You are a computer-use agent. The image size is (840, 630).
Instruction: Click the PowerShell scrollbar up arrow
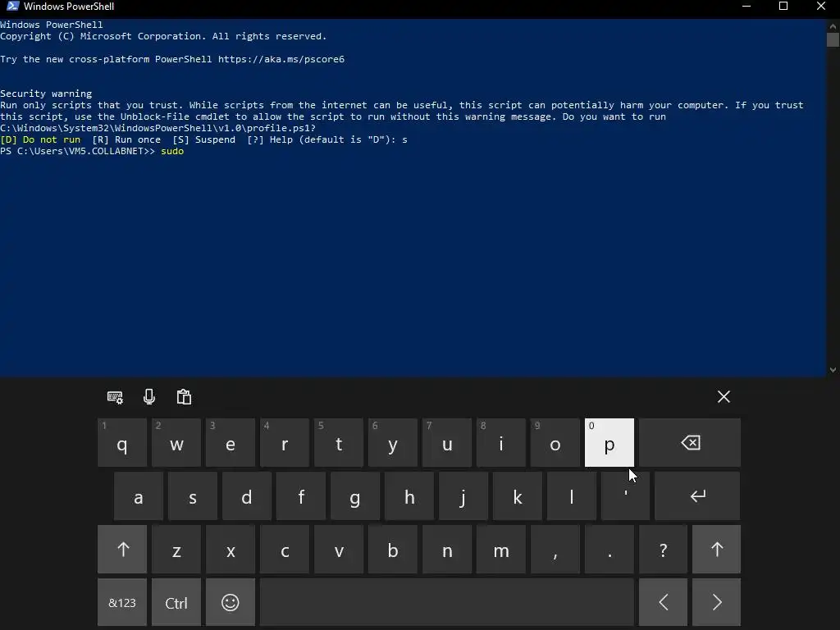coord(833,25)
